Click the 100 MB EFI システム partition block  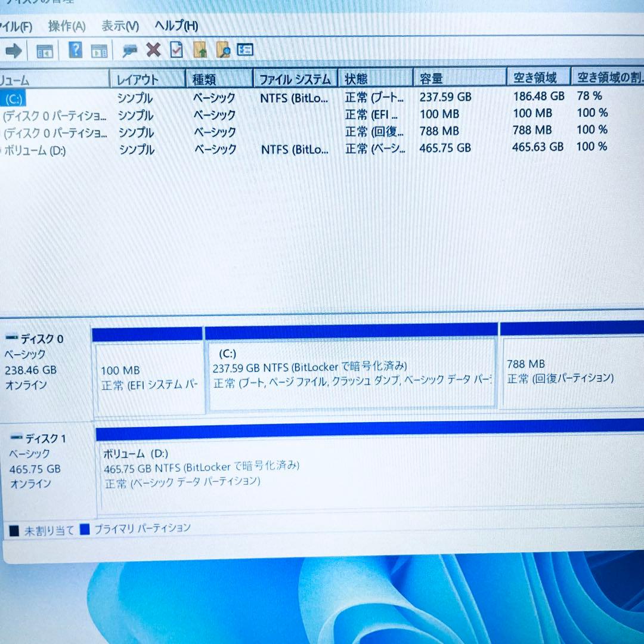(148, 370)
